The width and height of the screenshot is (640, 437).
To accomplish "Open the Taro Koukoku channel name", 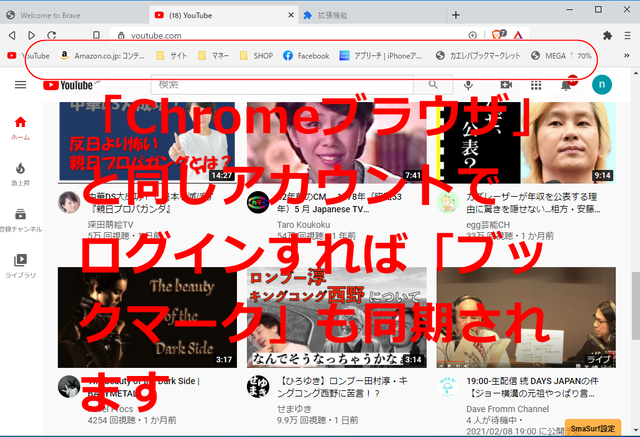I will (303, 225).
